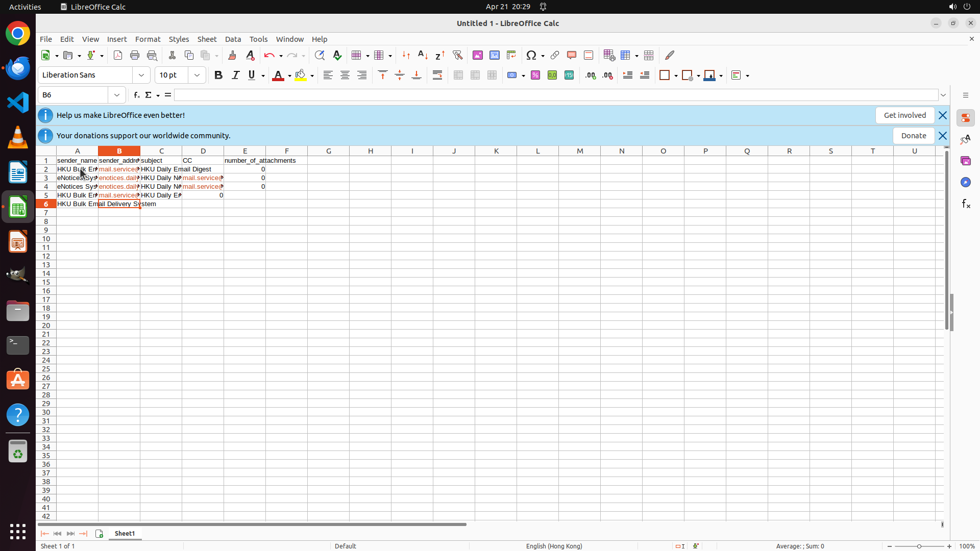Open the font size dropdown

pos(197,75)
